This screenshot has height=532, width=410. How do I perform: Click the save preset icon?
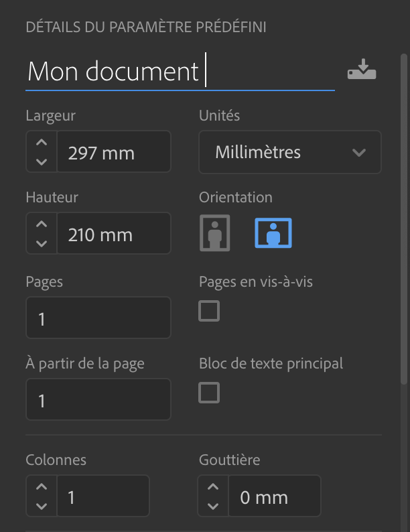(362, 70)
